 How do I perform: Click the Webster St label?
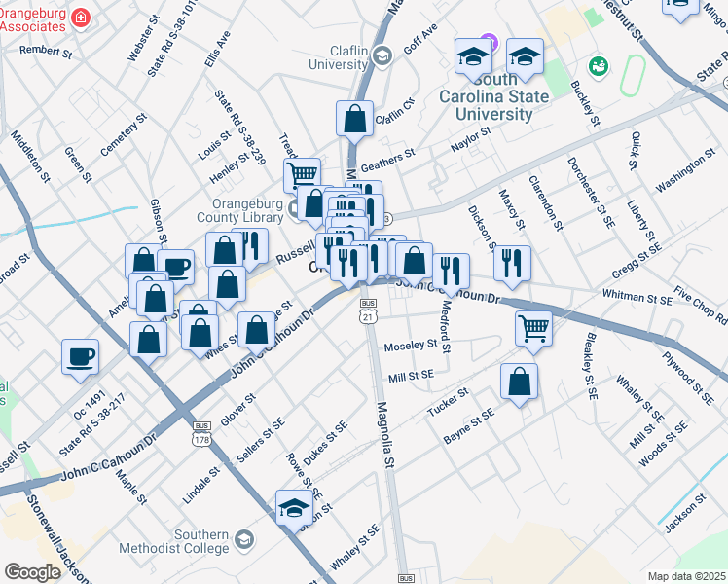coord(143,38)
